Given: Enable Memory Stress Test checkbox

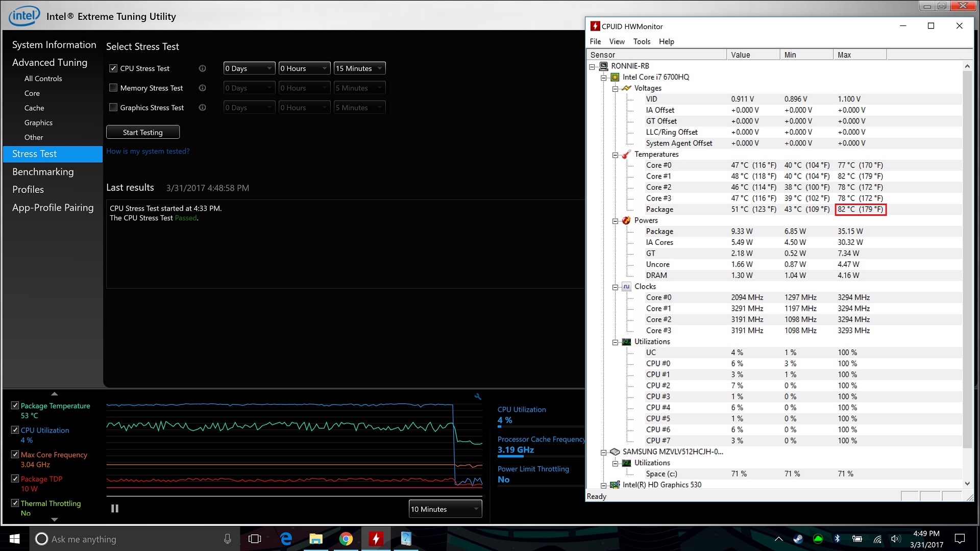Looking at the screenshot, I should (113, 88).
